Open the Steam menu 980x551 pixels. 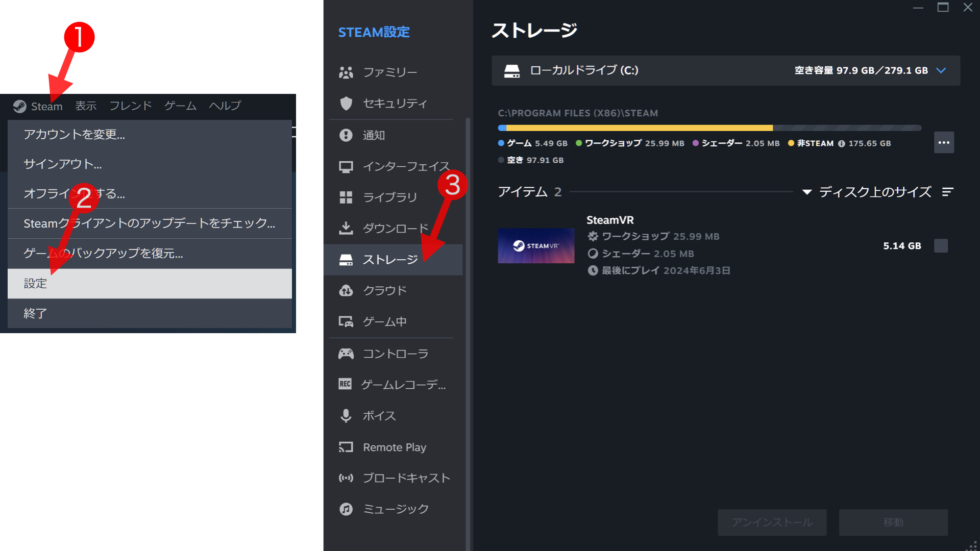(46, 106)
